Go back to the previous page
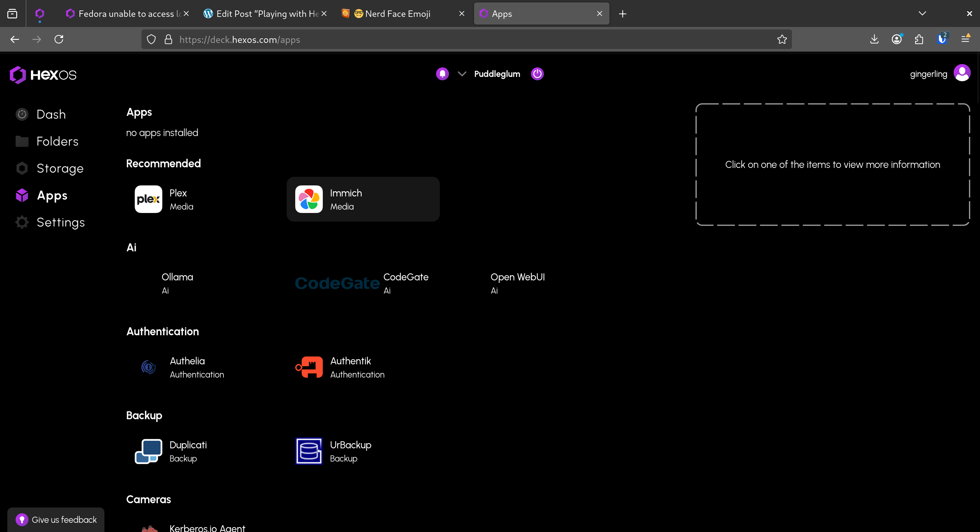Image resolution: width=980 pixels, height=532 pixels. (14, 39)
